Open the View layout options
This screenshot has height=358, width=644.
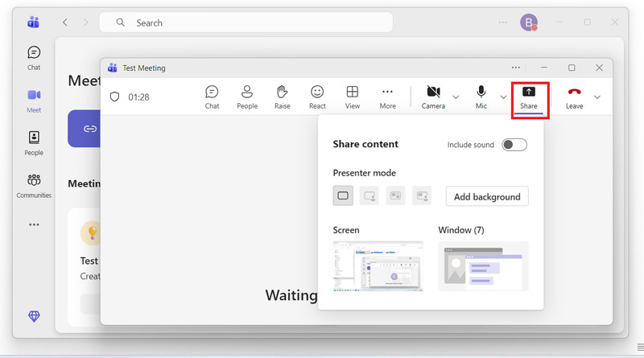[353, 97]
